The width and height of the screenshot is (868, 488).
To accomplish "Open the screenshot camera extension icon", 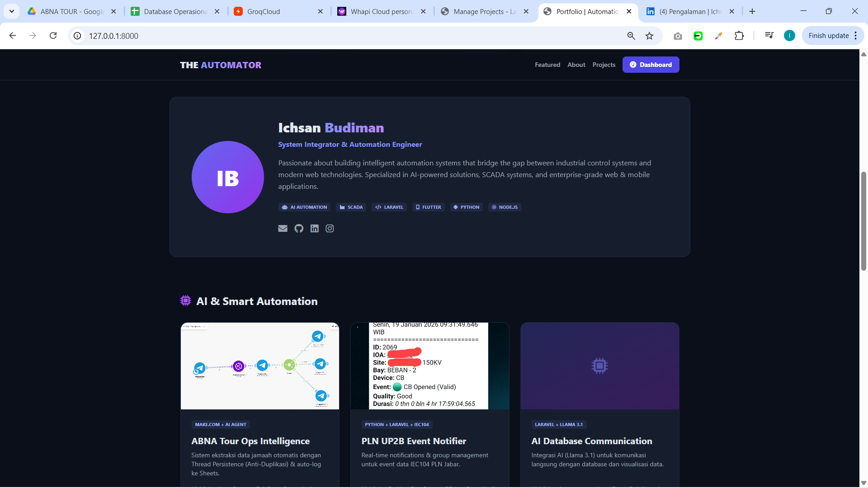I will (x=677, y=36).
